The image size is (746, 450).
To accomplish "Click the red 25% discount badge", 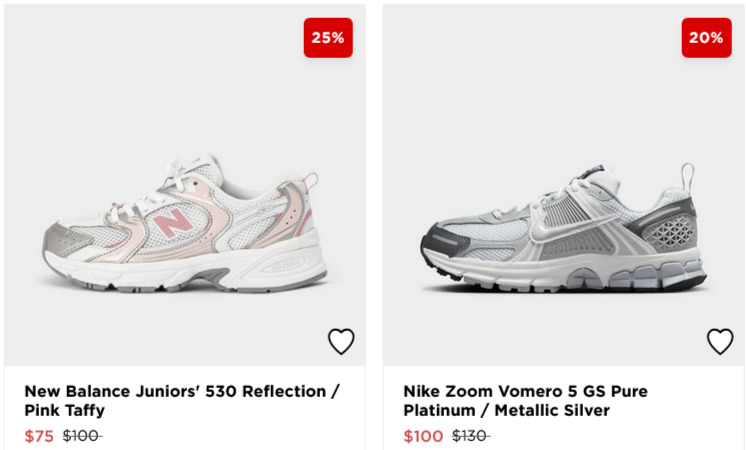I will pyautogui.click(x=328, y=38).
